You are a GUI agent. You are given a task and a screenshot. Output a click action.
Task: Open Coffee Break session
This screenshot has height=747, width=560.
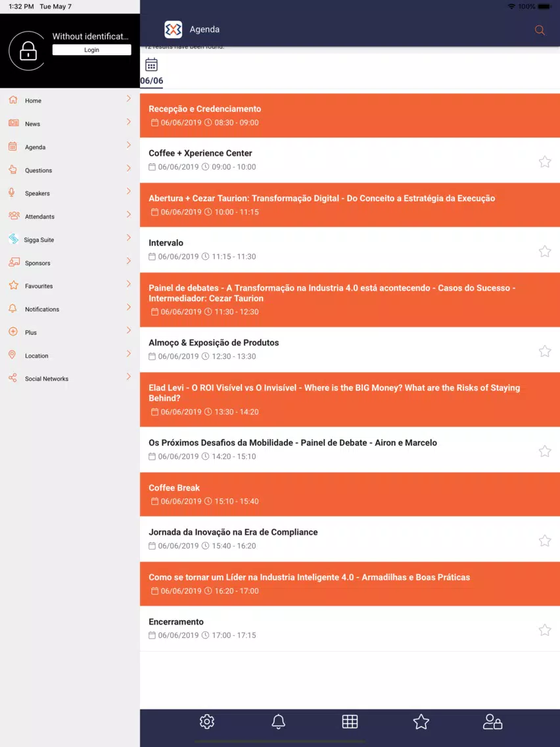click(x=350, y=494)
